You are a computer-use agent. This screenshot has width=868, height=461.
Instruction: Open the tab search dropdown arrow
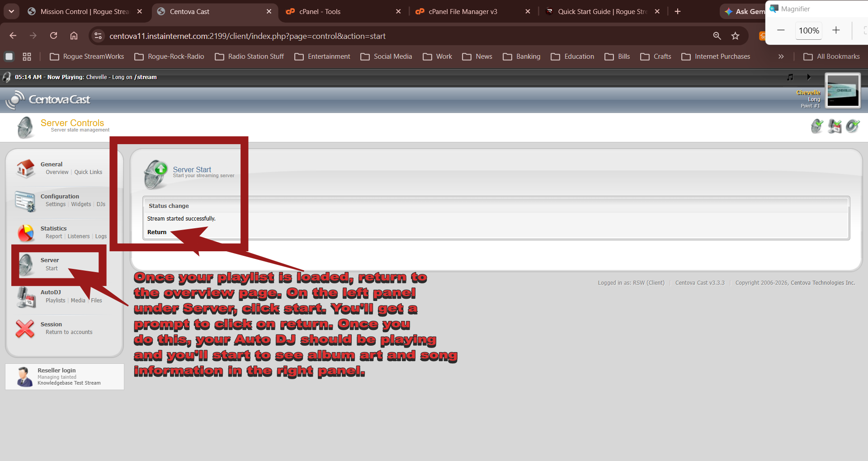[11, 11]
